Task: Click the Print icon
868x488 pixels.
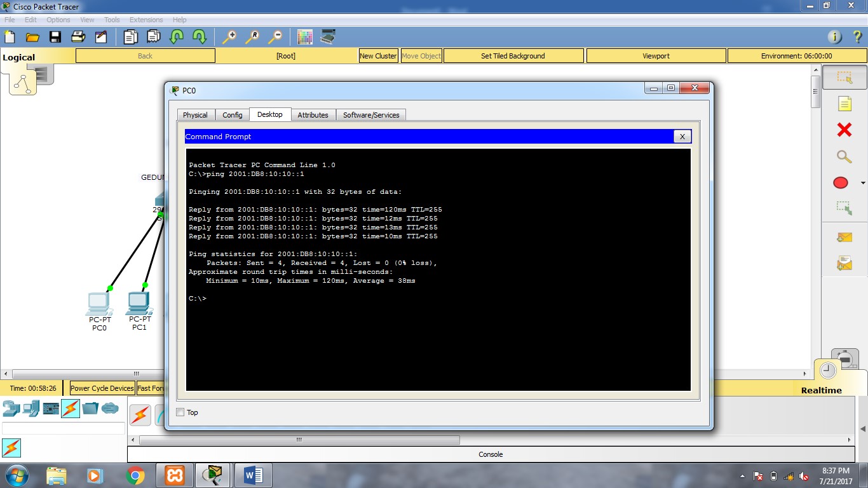Action: [x=78, y=37]
